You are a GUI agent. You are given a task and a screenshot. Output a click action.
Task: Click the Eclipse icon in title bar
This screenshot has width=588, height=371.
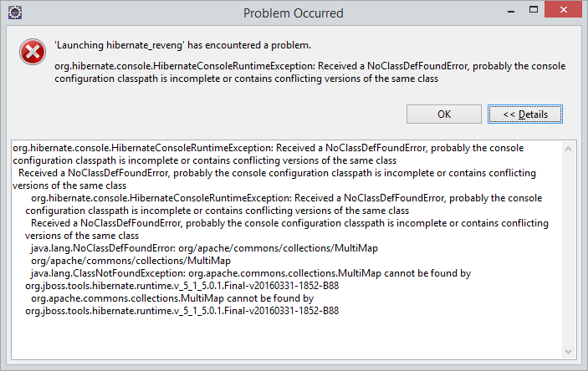tap(15, 13)
